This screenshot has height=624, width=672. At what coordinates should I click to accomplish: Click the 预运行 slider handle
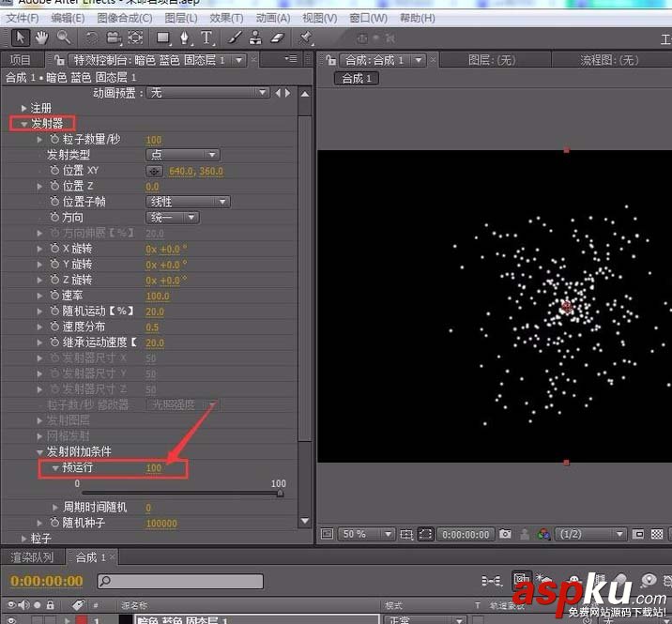pos(281,493)
